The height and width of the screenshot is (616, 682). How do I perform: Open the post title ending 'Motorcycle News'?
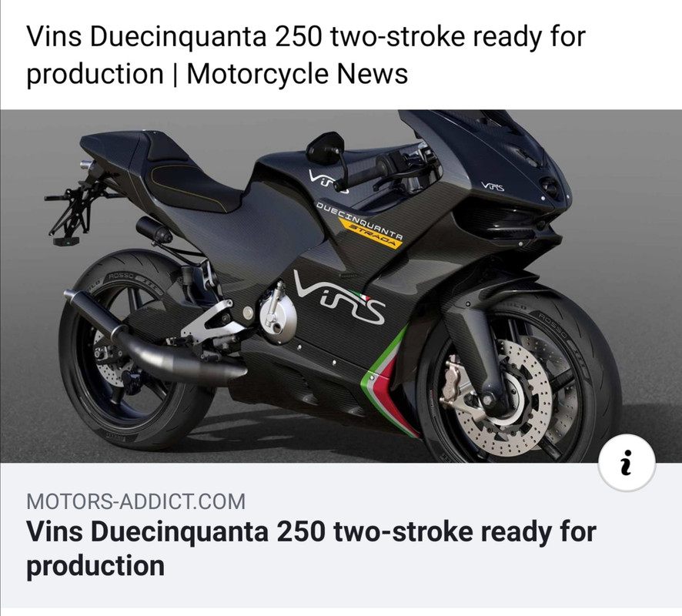click(x=306, y=55)
